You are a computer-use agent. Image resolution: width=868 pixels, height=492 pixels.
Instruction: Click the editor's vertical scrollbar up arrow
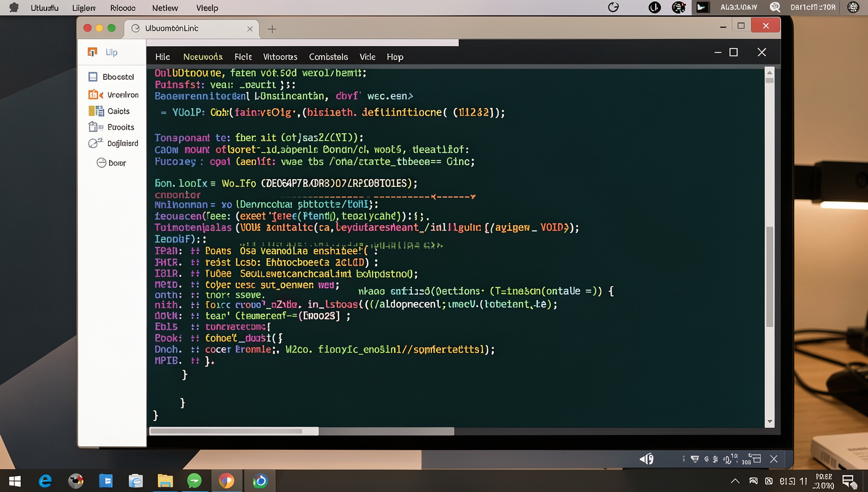[769, 73]
